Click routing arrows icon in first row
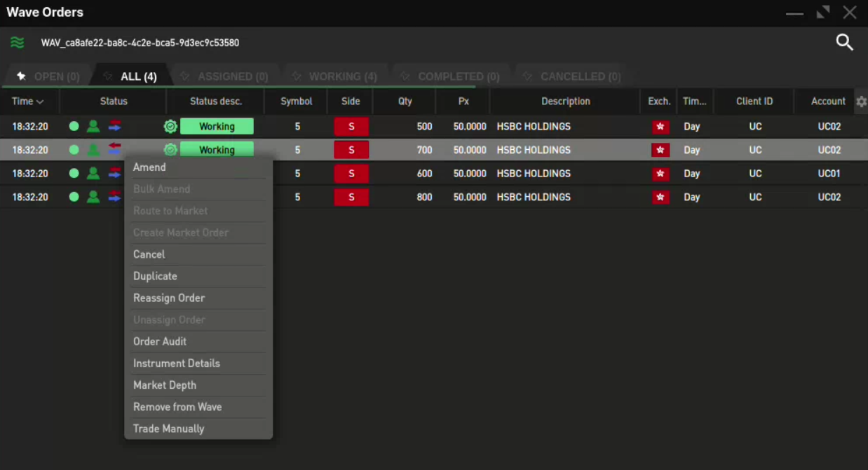Screen dimensions: 868x470 point(115,127)
